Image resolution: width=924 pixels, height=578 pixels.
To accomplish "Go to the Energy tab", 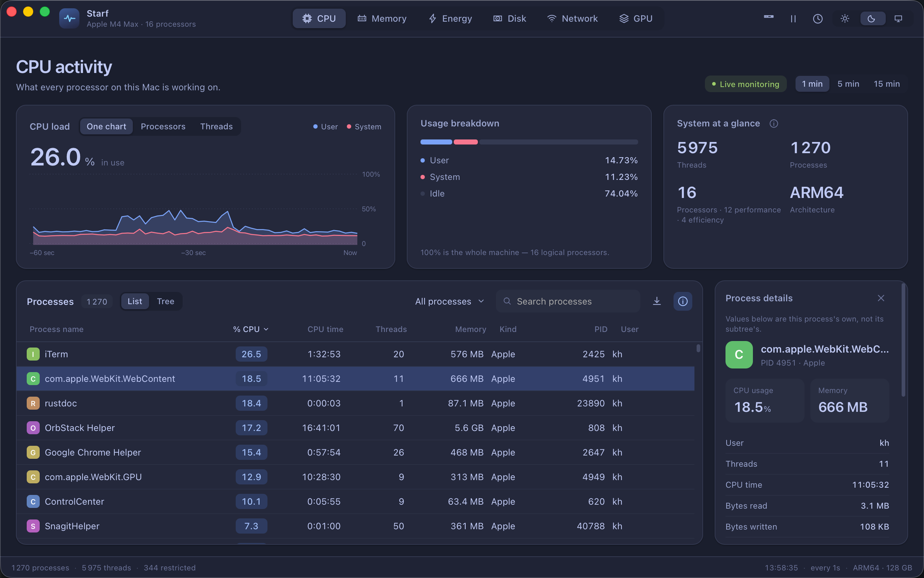I will coord(450,19).
